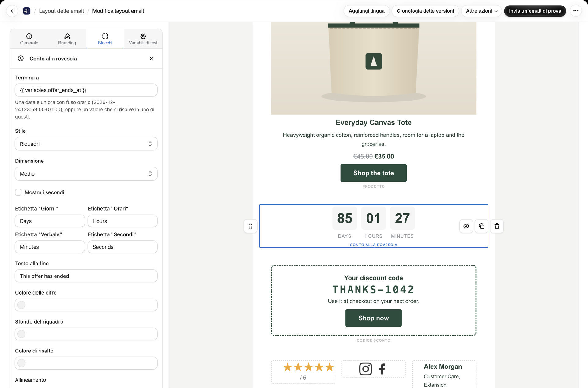Switch to the Branding tab
This screenshot has height=388, width=588.
67,39
